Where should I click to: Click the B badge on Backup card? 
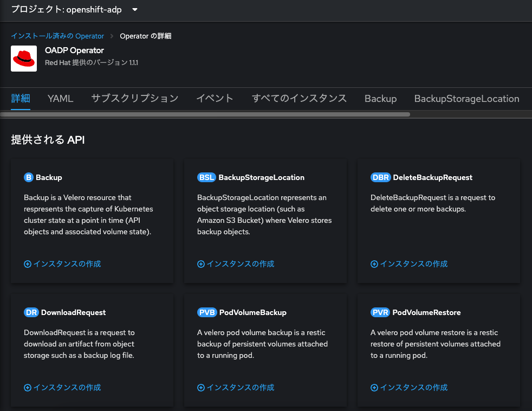coord(30,177)
